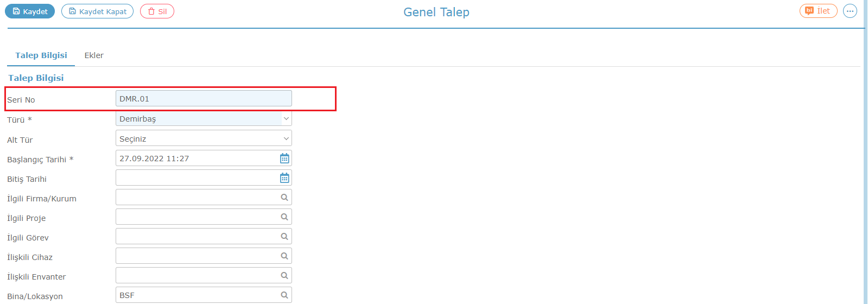This screenshot has height=304, width=868.
Task: Click the Seri No field with DMR.01
Action: [x=204, y=98]
